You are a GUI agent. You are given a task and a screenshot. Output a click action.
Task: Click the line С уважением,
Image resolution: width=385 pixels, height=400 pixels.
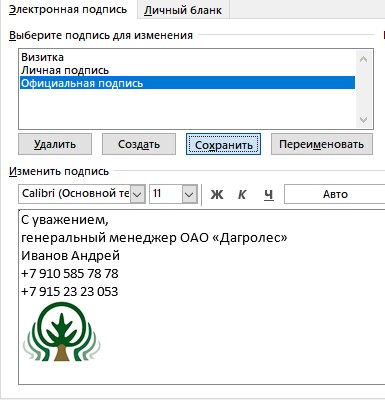pos(65,220)
